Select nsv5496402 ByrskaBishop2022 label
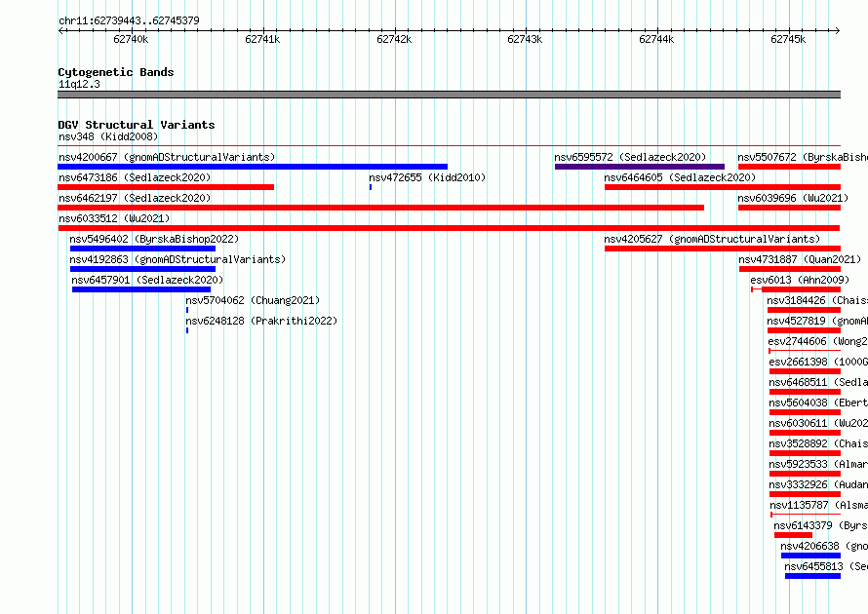The height and width of the screenshot is (614, 868). point(154,239)
